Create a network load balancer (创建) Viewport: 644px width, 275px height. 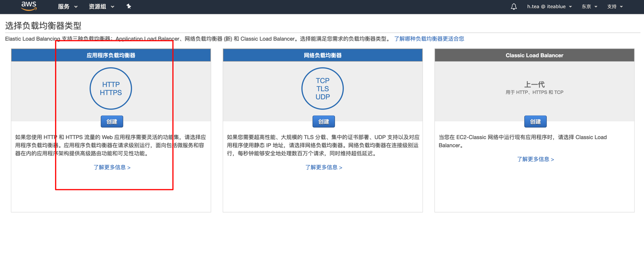pos(324,122)
